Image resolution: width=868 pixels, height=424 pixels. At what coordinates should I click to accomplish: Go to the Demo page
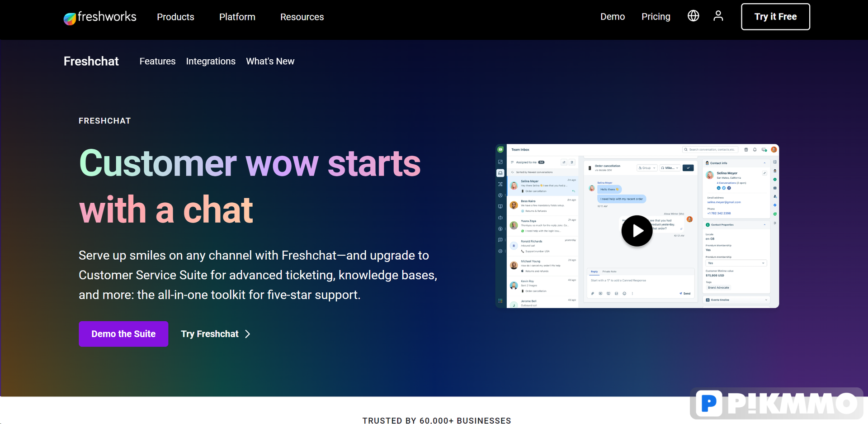tap(613, 17)
